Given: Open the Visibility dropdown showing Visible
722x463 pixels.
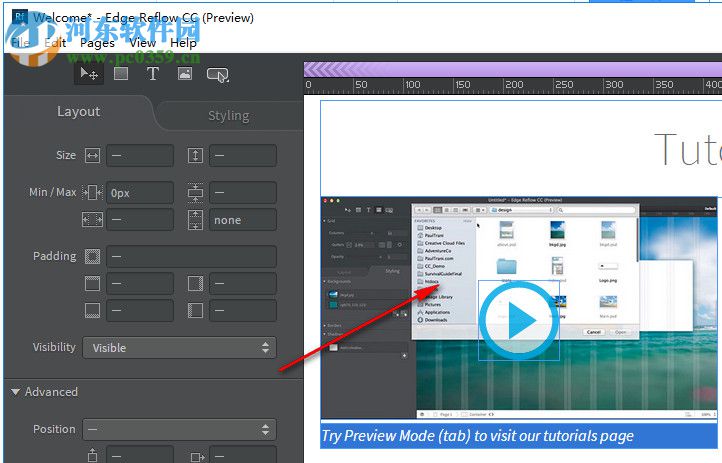Looking at the screenshot, I should tap(180, 347).
